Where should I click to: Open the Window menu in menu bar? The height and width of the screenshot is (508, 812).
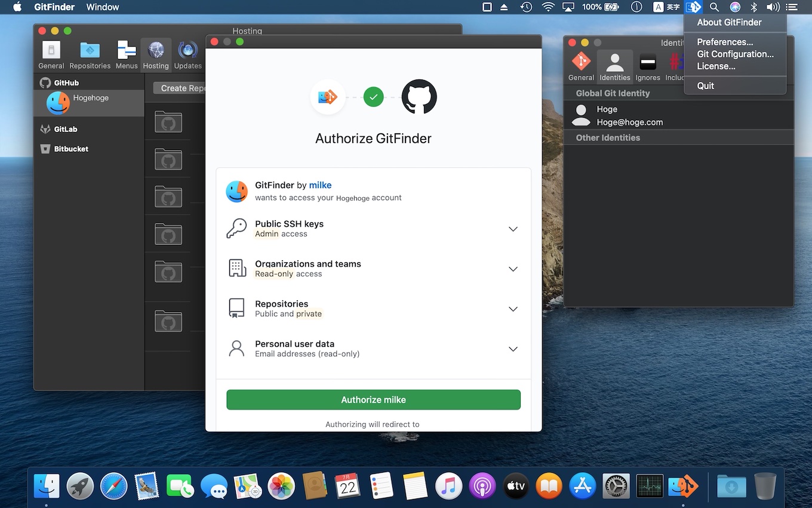point(103,7)
